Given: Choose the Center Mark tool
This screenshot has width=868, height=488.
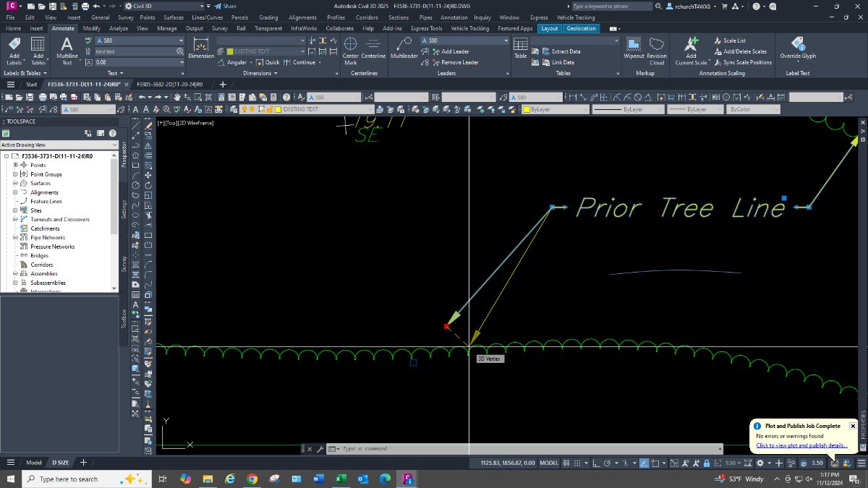Looking at the screenshot, I should coord(351,51).
